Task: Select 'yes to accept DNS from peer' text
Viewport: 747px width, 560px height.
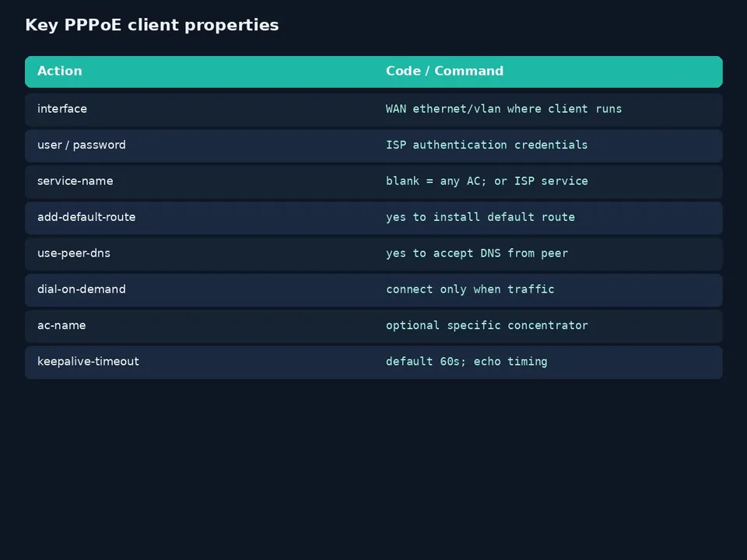Action: coord(477,254)
